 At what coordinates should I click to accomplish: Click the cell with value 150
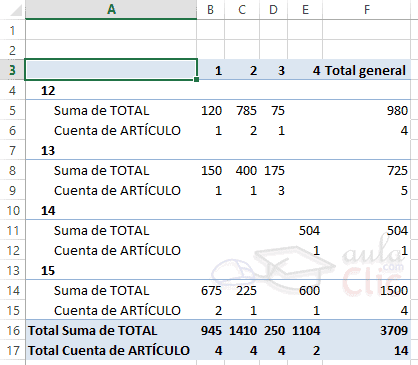pos(211,171)
